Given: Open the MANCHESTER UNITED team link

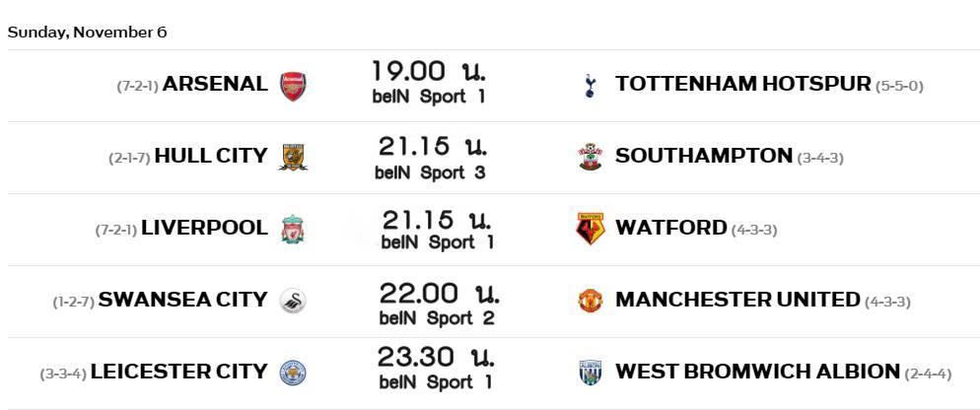Looking at the screenshot, I should point(738,300).
